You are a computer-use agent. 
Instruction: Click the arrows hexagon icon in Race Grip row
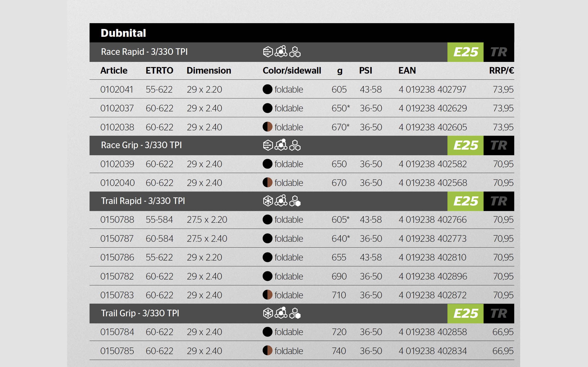tap(268, 145)
